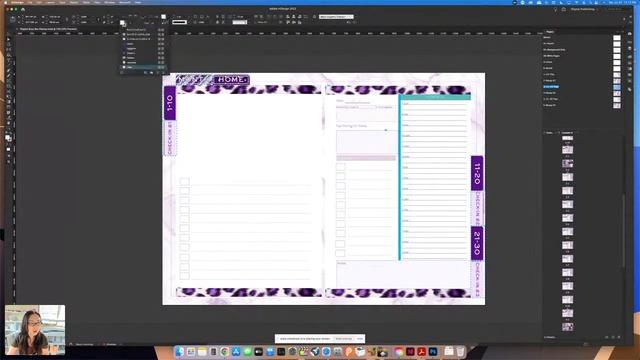
Task: Click the InDesign Home icon
Action: (23, 9)
